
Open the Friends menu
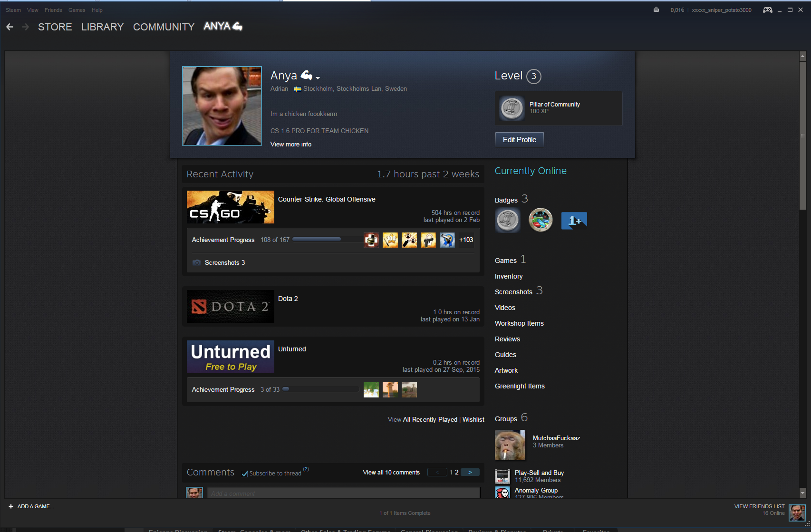[x=53, y=10]
